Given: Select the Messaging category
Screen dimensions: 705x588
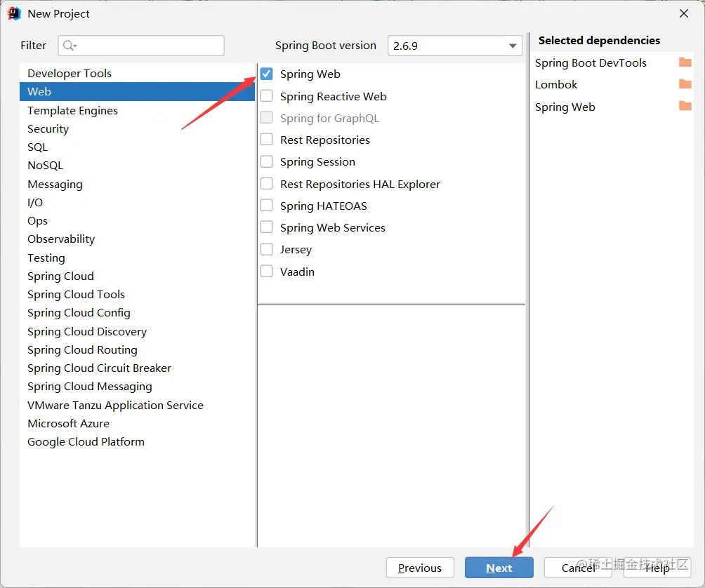Looking at the screenshot, I should click(x=137, y=184).
